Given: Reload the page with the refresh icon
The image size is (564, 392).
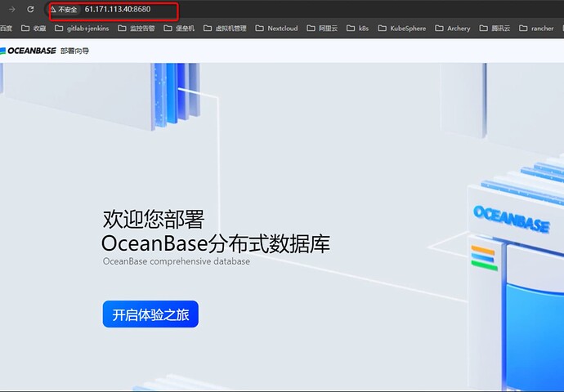Looking at the screenshot, I should click(x=30, y=9).
